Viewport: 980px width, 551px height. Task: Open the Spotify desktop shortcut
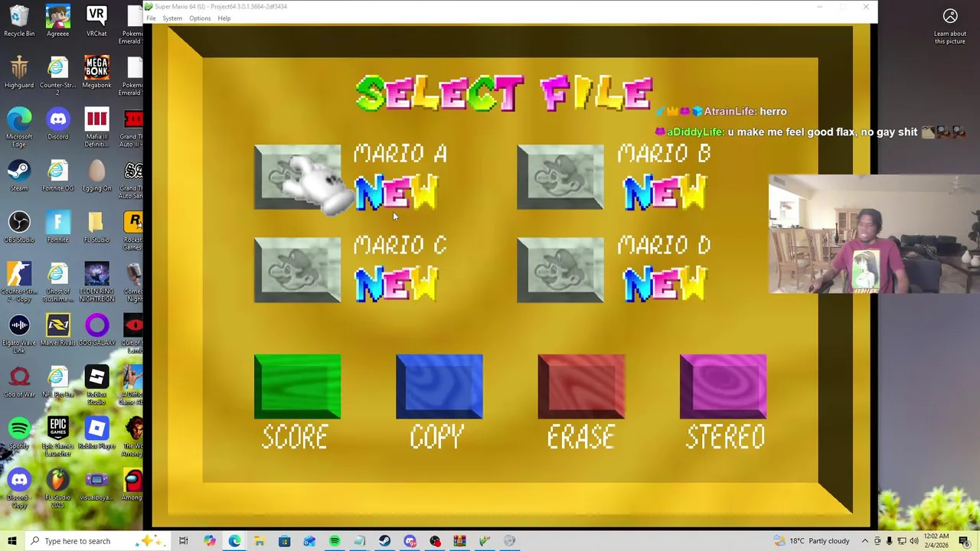[19, 432]
